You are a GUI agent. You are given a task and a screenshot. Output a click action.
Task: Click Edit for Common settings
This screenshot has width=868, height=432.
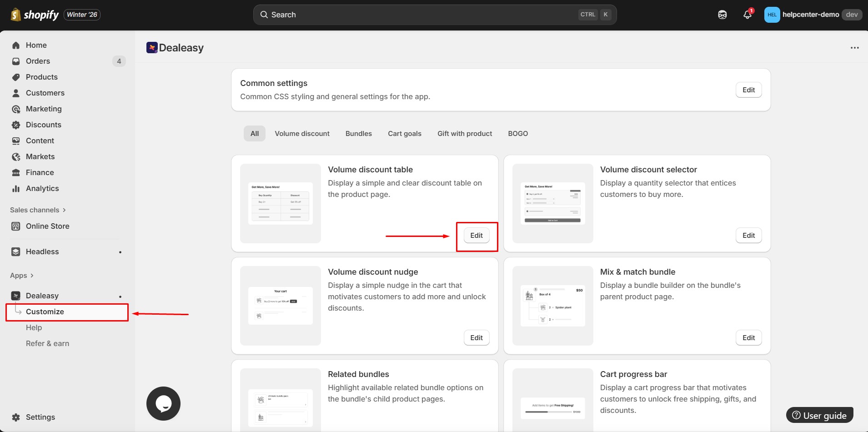coord(748,90)
